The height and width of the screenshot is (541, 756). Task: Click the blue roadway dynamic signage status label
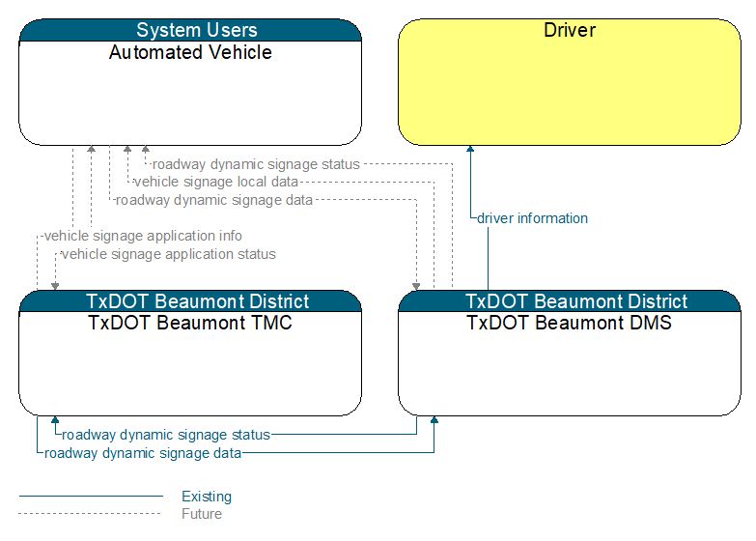click(x=166, y=435)
